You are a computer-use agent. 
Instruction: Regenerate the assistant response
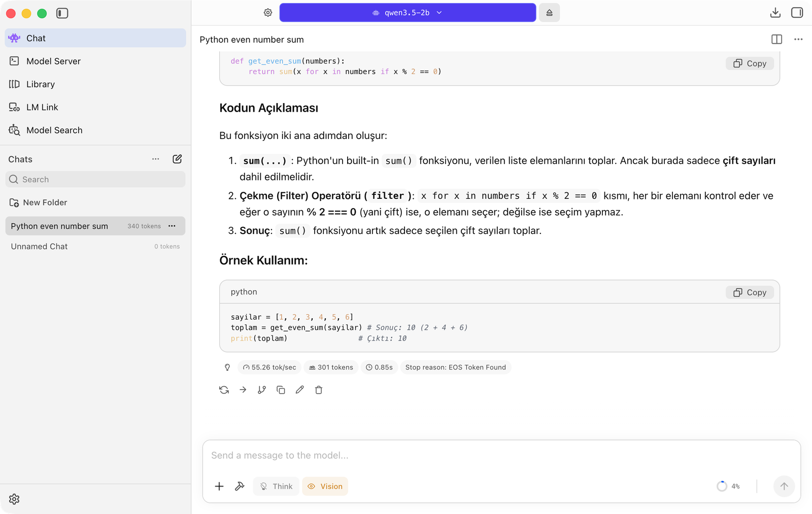(224, 390)
